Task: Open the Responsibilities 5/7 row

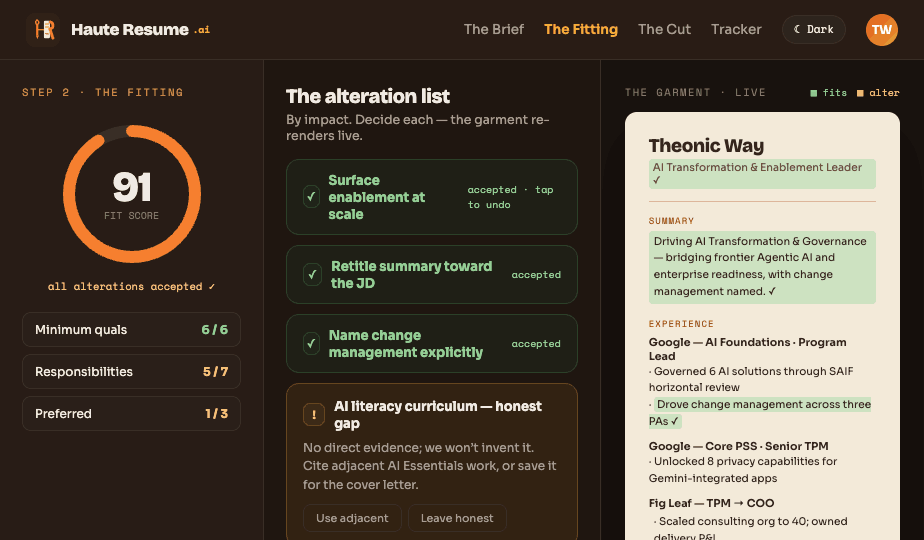Action: [131, 371]
